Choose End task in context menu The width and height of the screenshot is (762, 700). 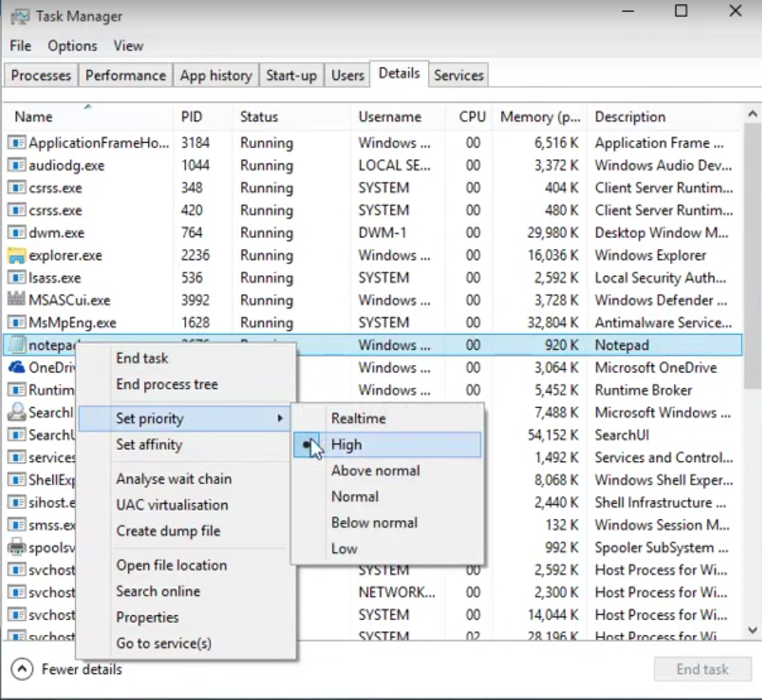186,358
